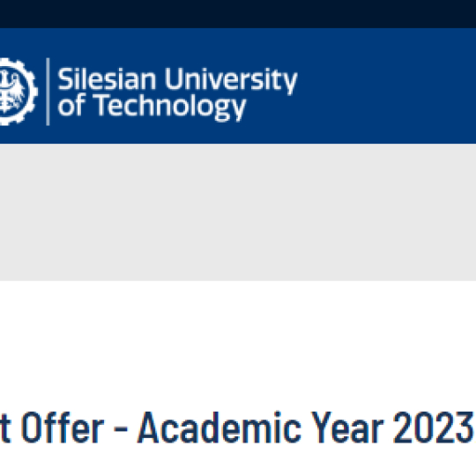Click the dash between Offer and Academic
This screenshot has width=476, height=476.
coord(121,430)
